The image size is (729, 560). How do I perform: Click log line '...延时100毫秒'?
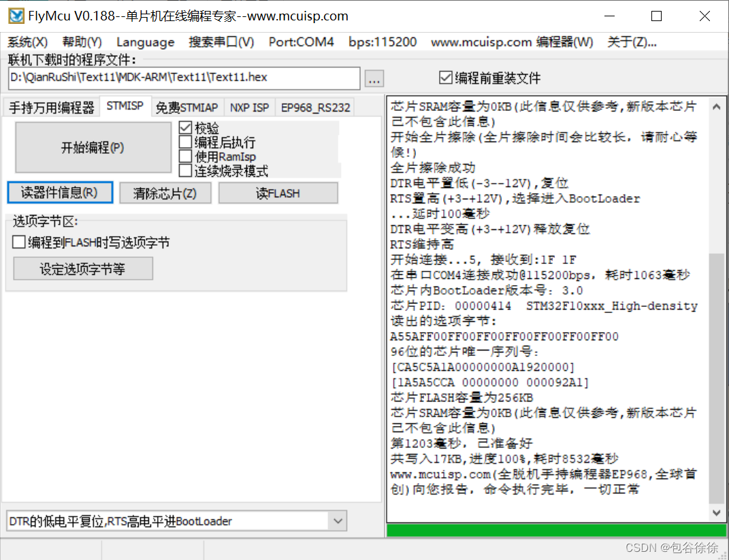[440, 214]
